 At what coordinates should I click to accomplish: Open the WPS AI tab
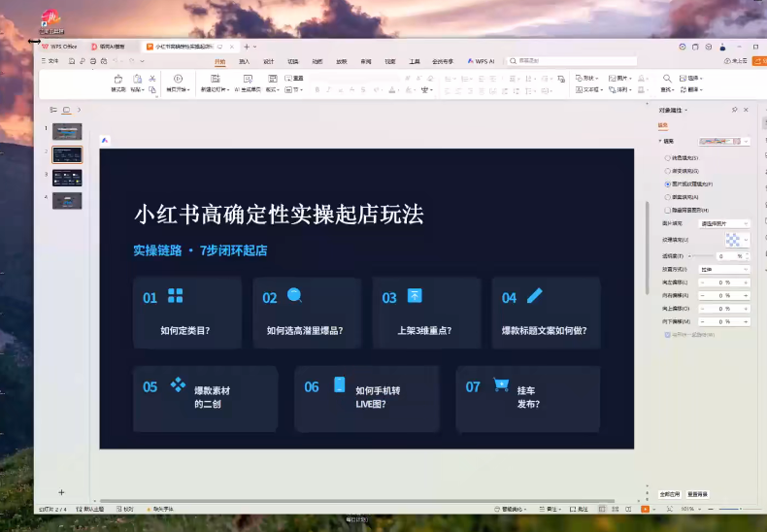(481, 61)
